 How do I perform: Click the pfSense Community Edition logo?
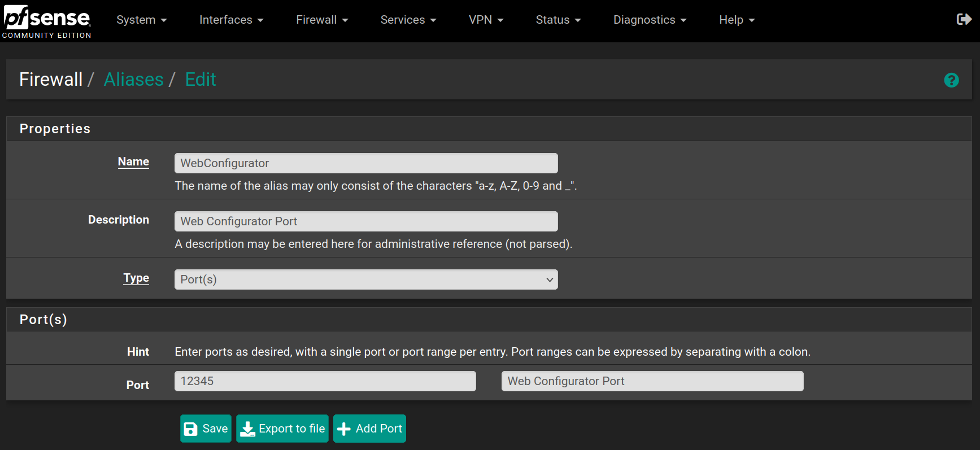coord(46,21)
